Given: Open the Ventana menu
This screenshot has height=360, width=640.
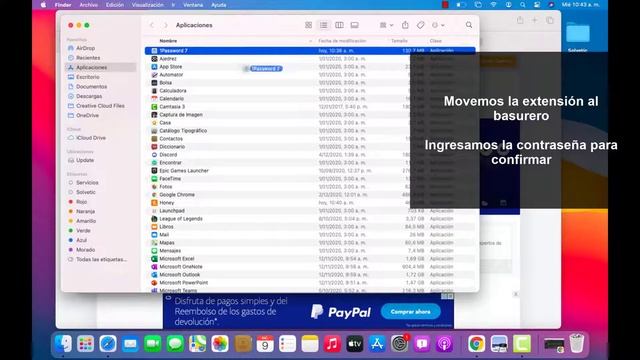Looking at the screenshot, I should click(x=193, y=5).
